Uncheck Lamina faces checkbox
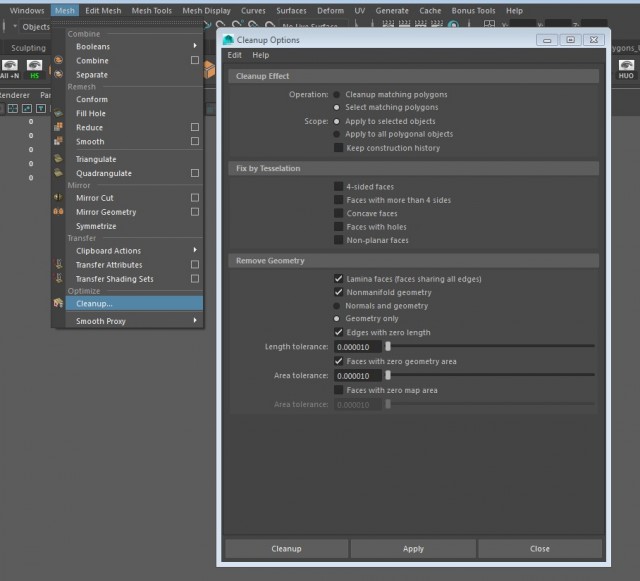This screenshot has height=581, width=640. (x=338, y=279)
